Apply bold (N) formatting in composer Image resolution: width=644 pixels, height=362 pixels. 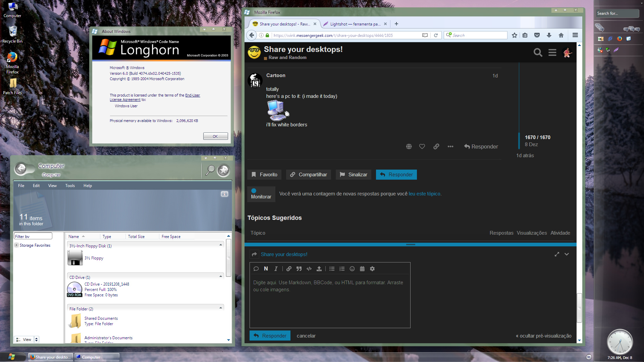point(266,269)
